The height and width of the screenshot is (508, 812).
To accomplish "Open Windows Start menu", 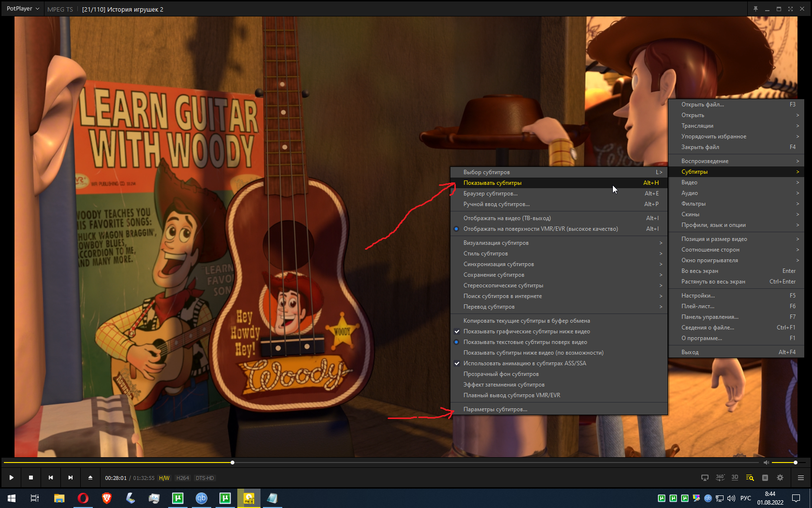I will [x=12, y=498].
